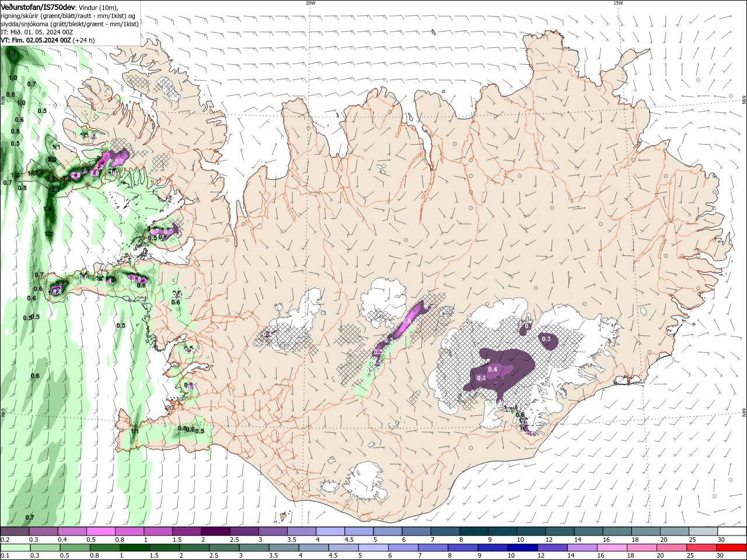Pick the upper-row lavender swatch starting at 4
Viewport: 747px width, 560px height.
330,531
